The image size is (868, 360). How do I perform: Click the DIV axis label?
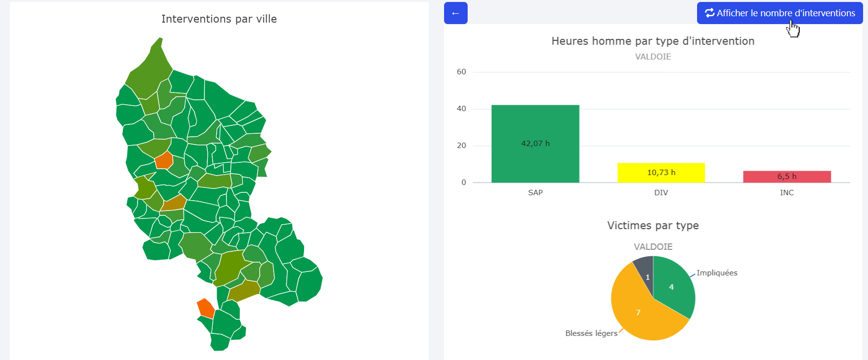click(x=661, y=193)
